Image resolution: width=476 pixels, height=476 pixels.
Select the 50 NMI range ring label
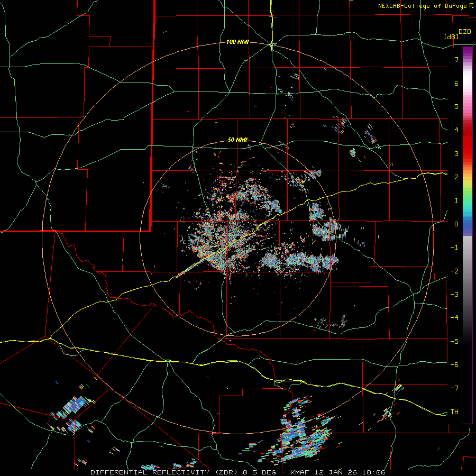[x=237, y=140]
